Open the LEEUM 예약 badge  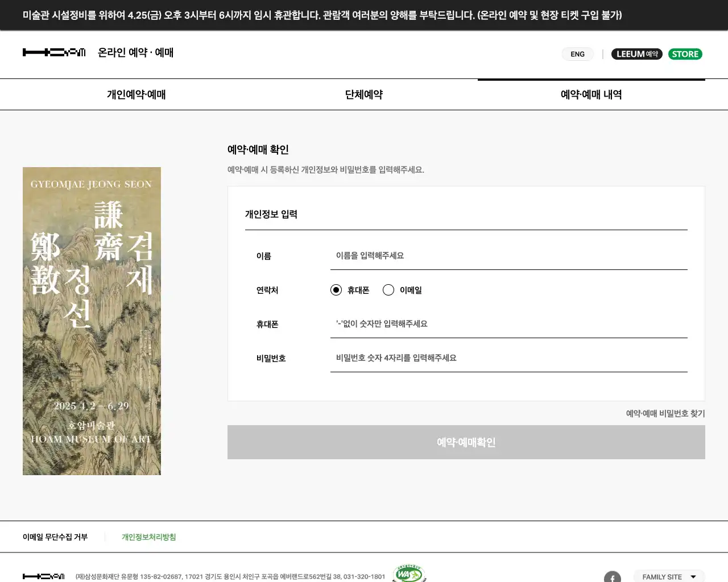pyautogui.click(x=636, y=54)
